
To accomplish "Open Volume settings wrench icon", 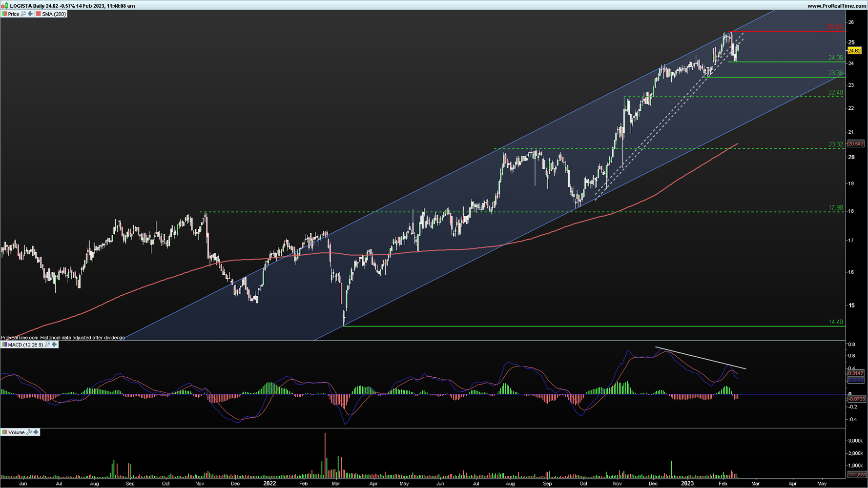I will [x=29, y=432].
